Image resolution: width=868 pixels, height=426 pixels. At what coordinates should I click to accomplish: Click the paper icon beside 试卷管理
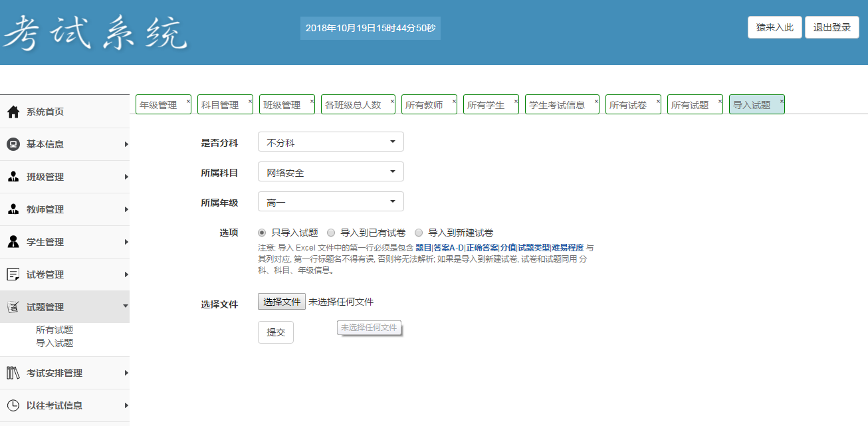coord(13,274)
